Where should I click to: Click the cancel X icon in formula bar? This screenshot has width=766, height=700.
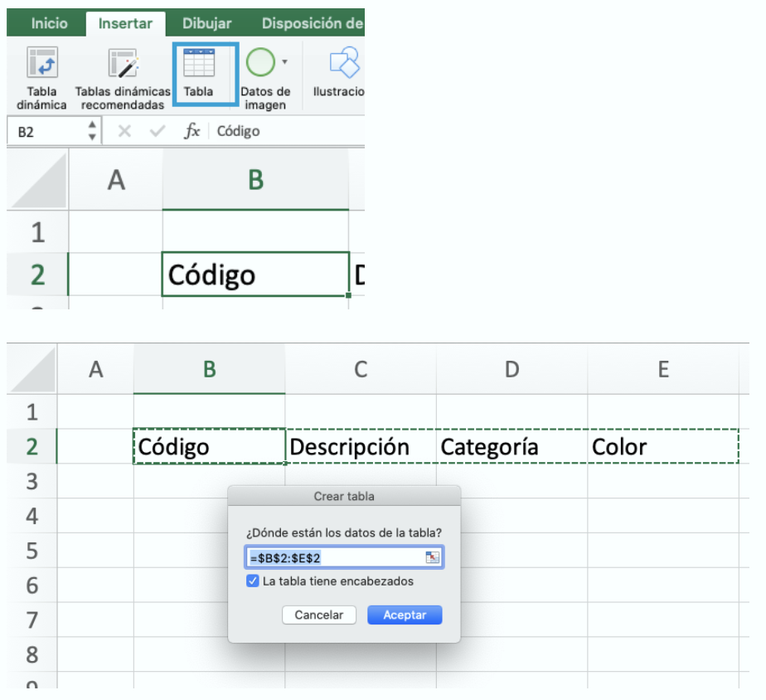coord(124,131)
